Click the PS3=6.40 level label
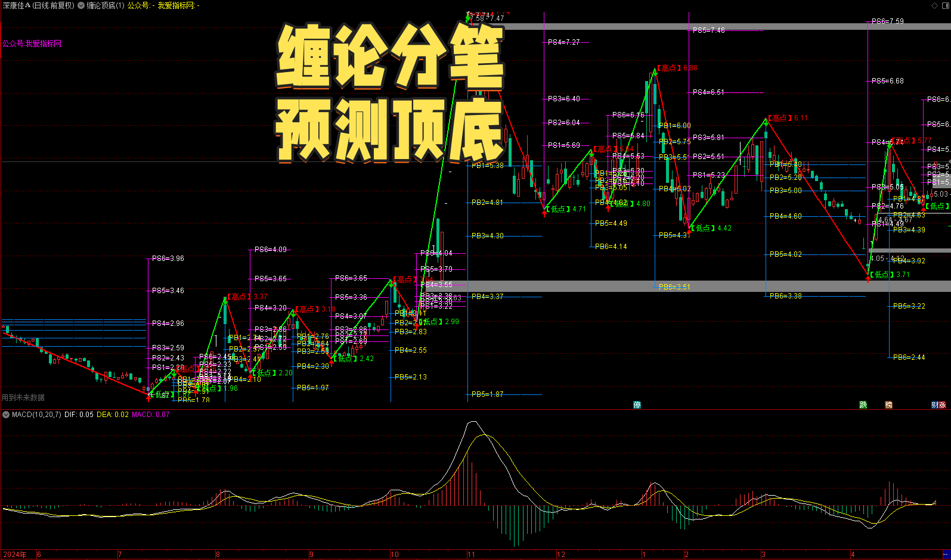 [563, 99]
